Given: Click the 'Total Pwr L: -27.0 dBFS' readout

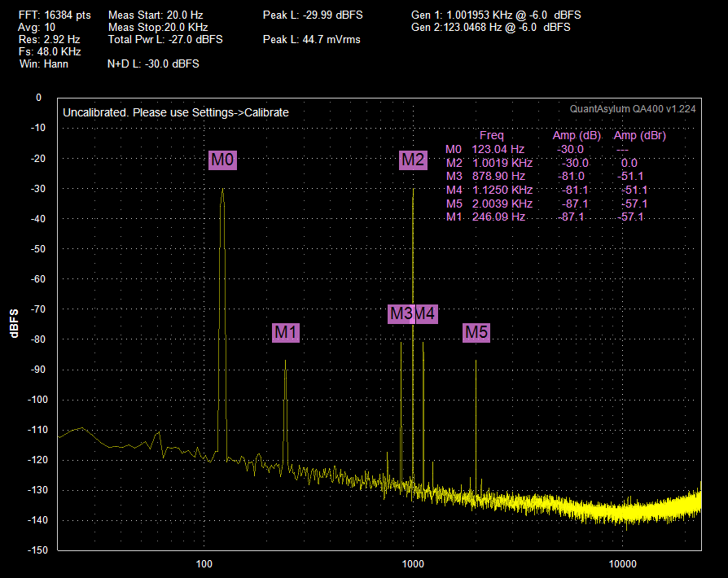Looking at the screenshot, I should [x=165, y=39].
